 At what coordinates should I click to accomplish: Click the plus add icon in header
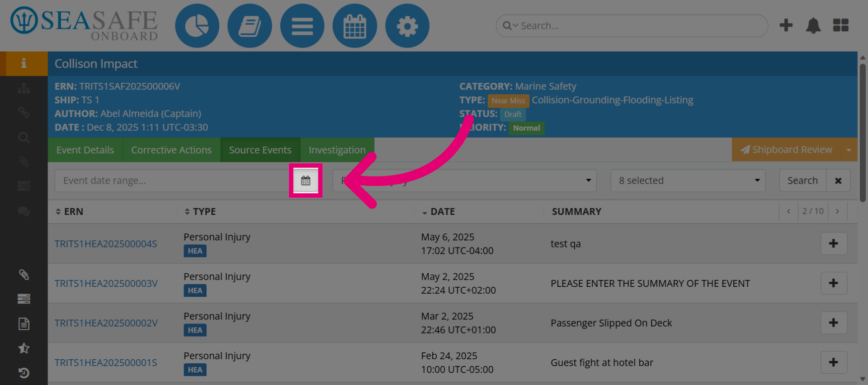786,25
